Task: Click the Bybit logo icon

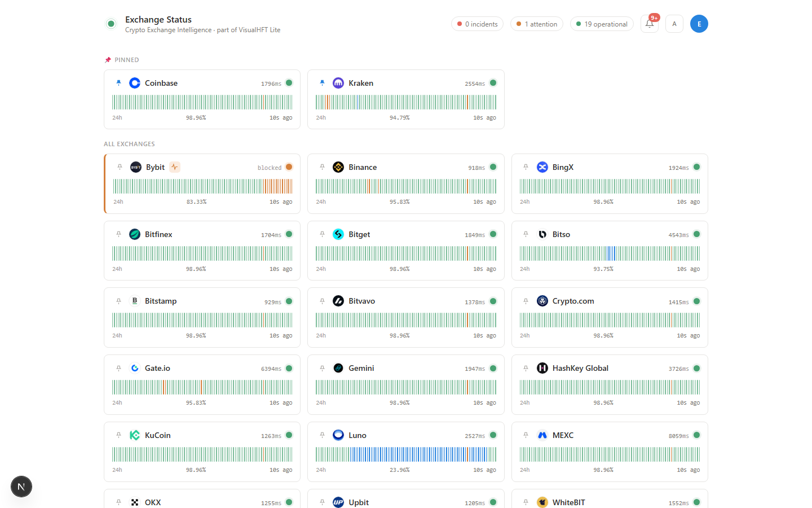Action: (136, 167)
